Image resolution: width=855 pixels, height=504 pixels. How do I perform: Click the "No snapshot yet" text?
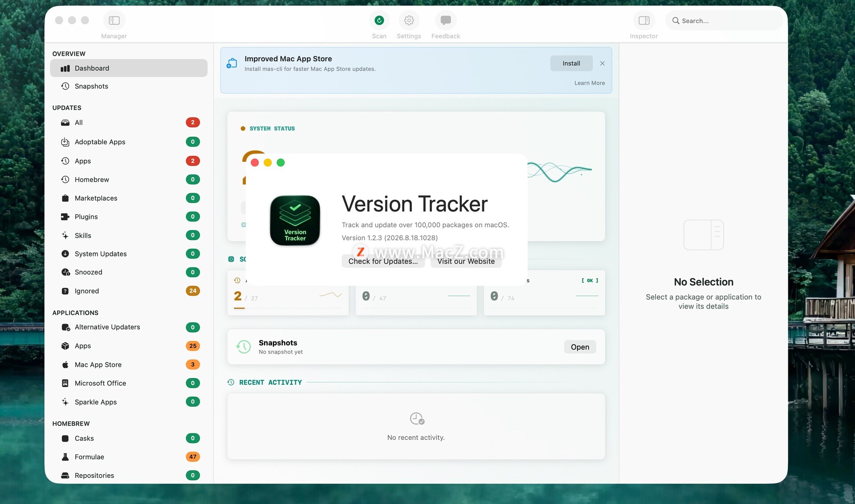281,352
